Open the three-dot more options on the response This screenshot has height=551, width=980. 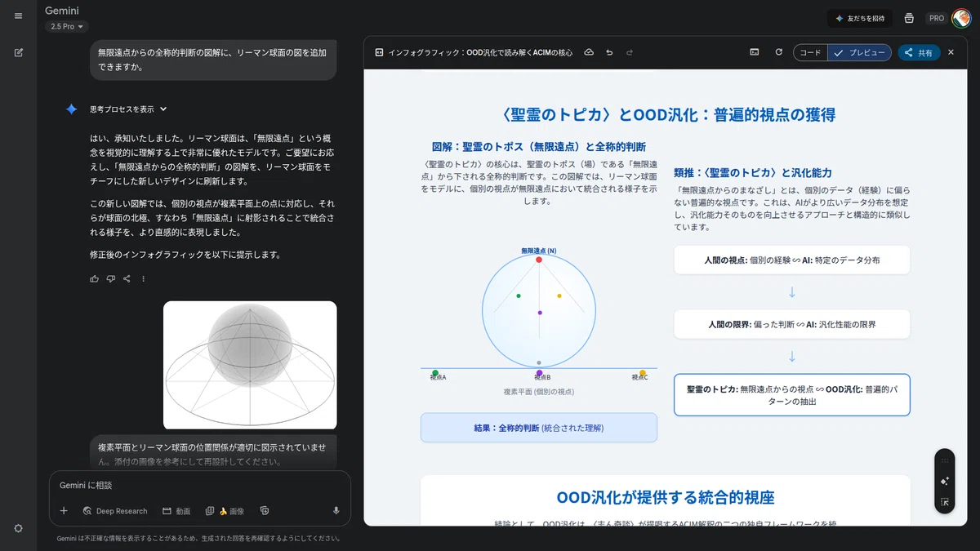pyautogui.click(x=143, y=278)
